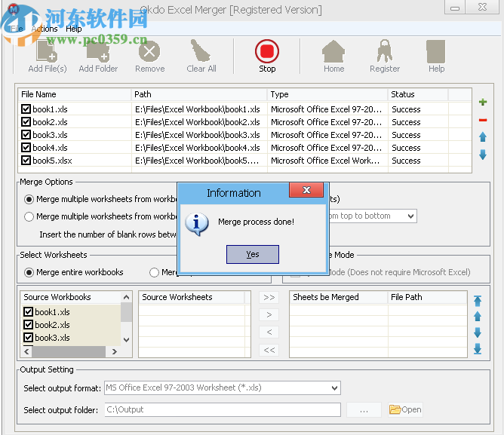Click the Register keys icon
Screen dimensions: 504x435
pyautogui.click(x=385, y=51)
